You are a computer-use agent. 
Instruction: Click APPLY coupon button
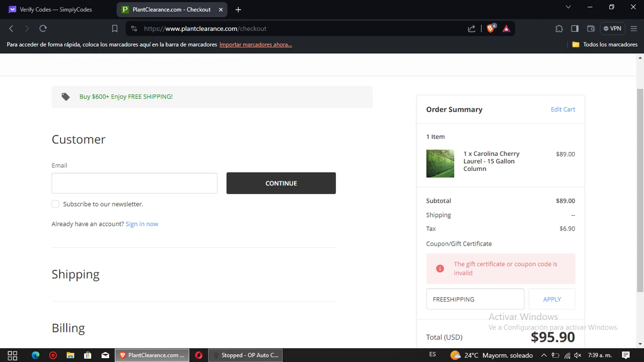[x=552, y=299]
